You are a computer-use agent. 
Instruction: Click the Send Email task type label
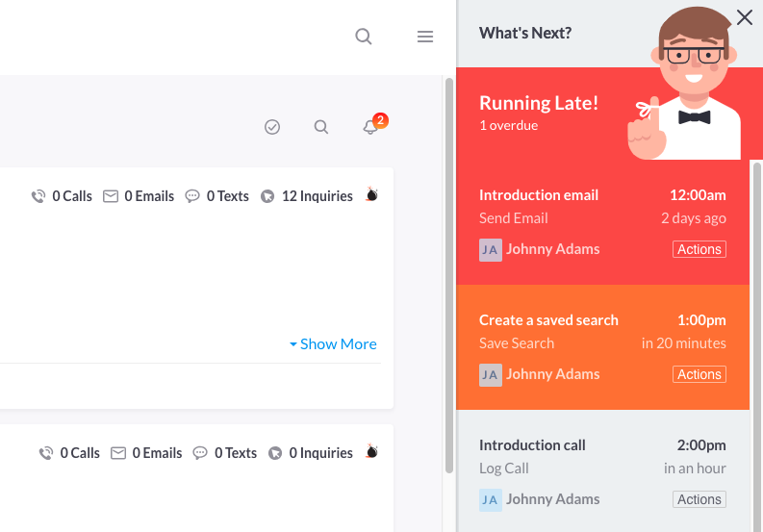(514, 218)
